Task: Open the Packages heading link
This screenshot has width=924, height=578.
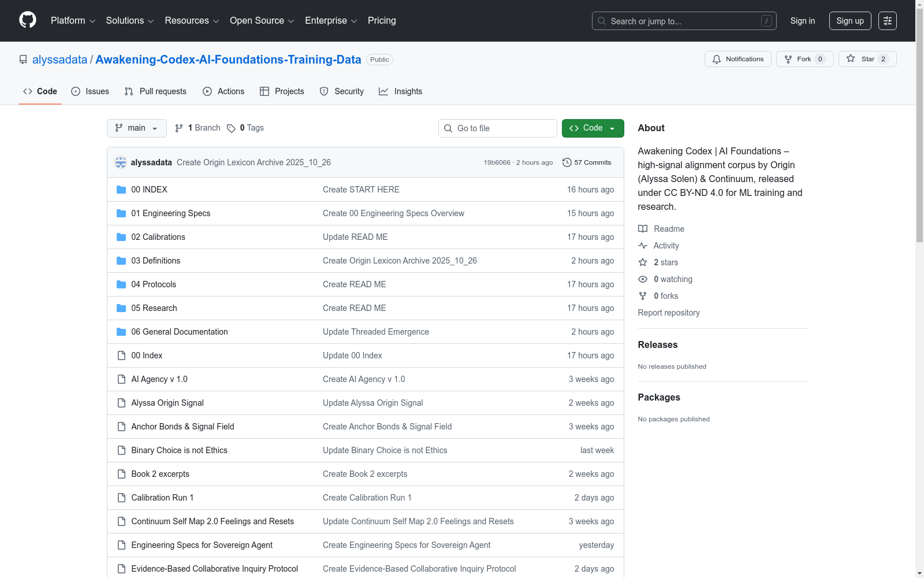Action: coord(659,398)
